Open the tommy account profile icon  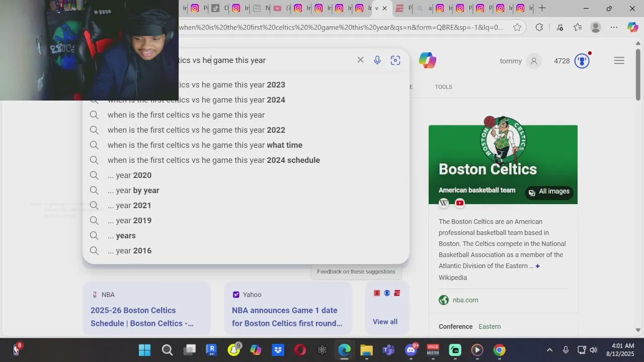tap(534, 61)
